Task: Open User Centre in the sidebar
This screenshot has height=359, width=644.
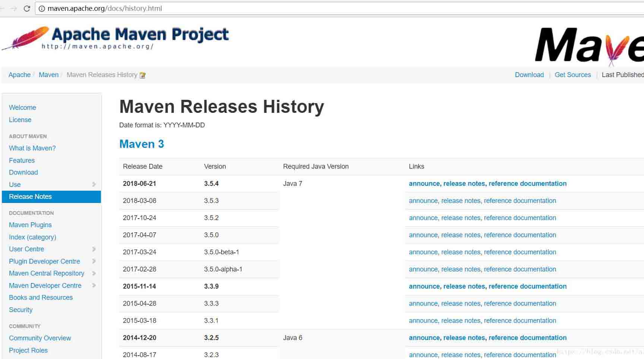Action: [x=26, y=249]
